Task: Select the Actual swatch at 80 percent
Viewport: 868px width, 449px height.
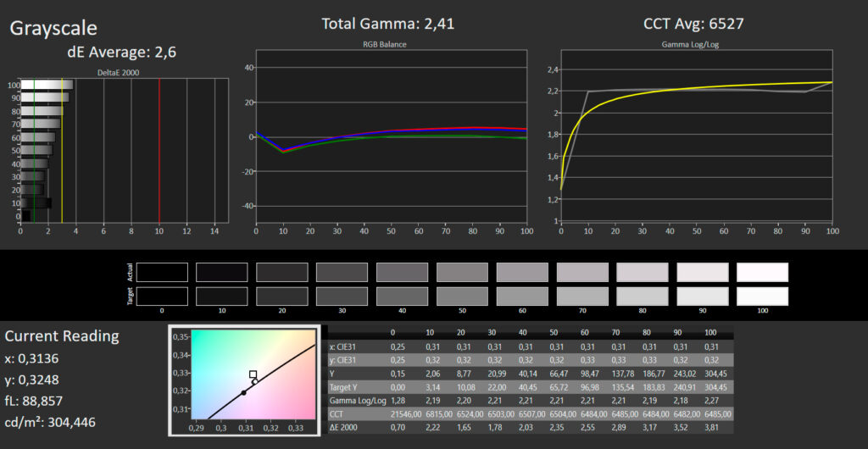Action: coord(643,272)
